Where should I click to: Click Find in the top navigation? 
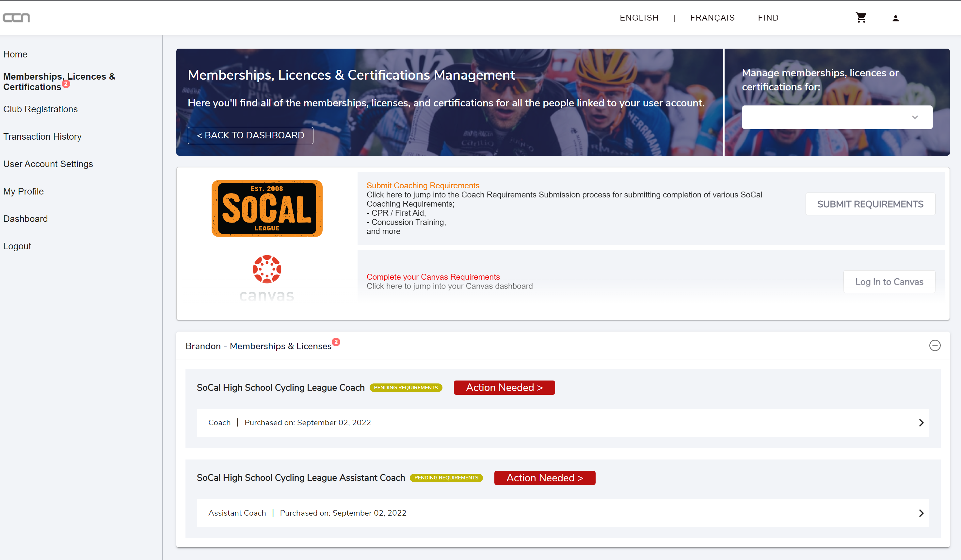768,18
